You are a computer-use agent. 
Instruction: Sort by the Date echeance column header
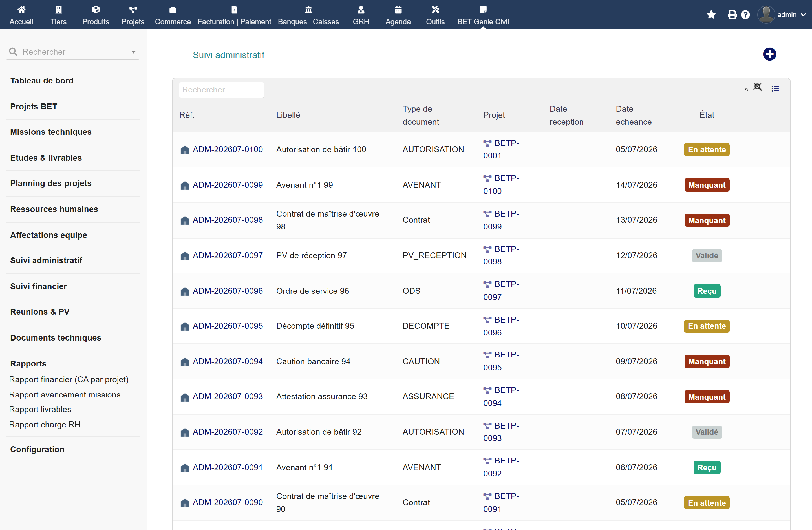(x=633, y=115)
